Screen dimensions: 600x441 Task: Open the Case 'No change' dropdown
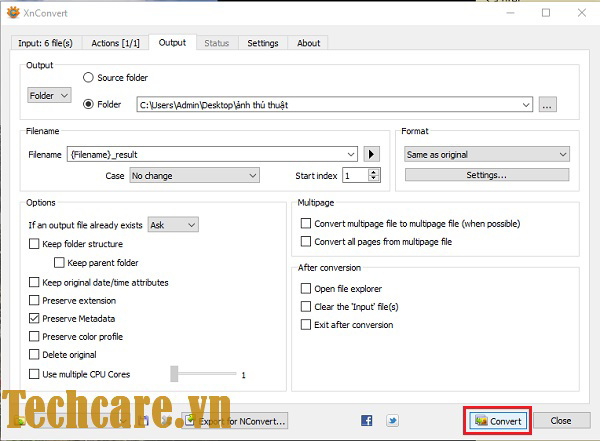point(194,176)
